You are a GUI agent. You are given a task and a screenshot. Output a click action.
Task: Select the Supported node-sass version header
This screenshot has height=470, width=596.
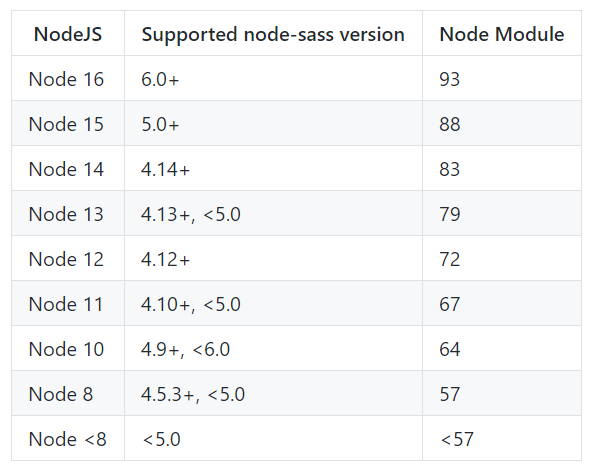pos(273,34)
